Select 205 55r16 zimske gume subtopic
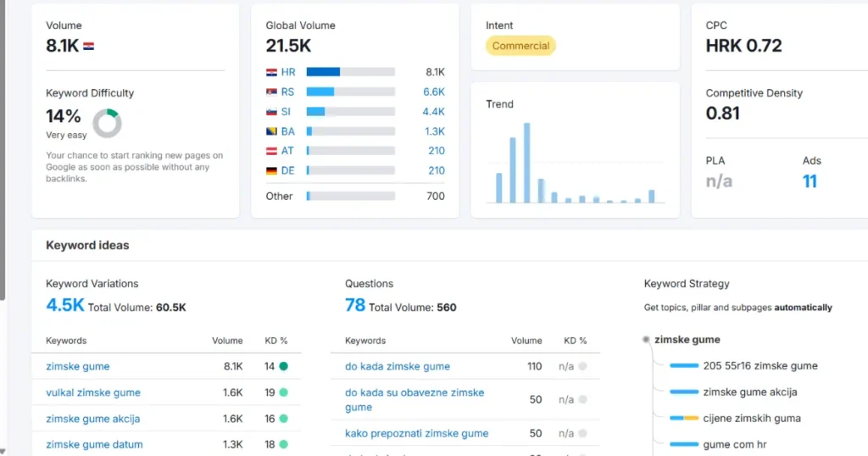Image resolution: width=868 pixels, height=456 pixels. tap(759, 366)
